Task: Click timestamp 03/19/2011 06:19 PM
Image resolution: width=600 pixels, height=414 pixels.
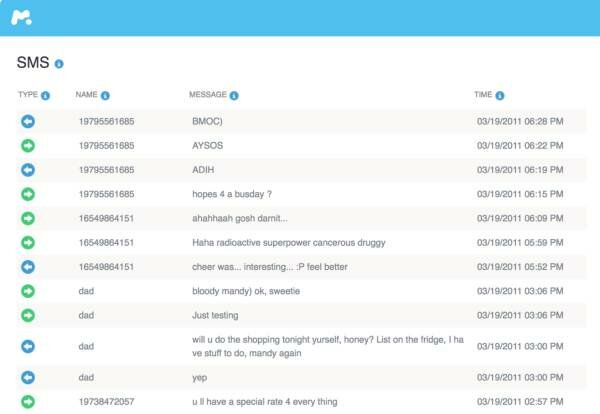Action: (520, 170)
